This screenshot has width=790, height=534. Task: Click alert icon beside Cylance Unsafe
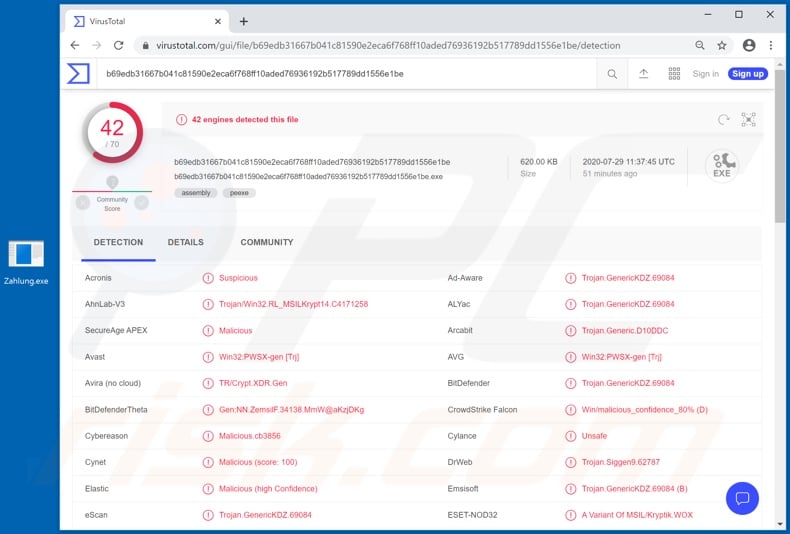(x=570, y=436)
